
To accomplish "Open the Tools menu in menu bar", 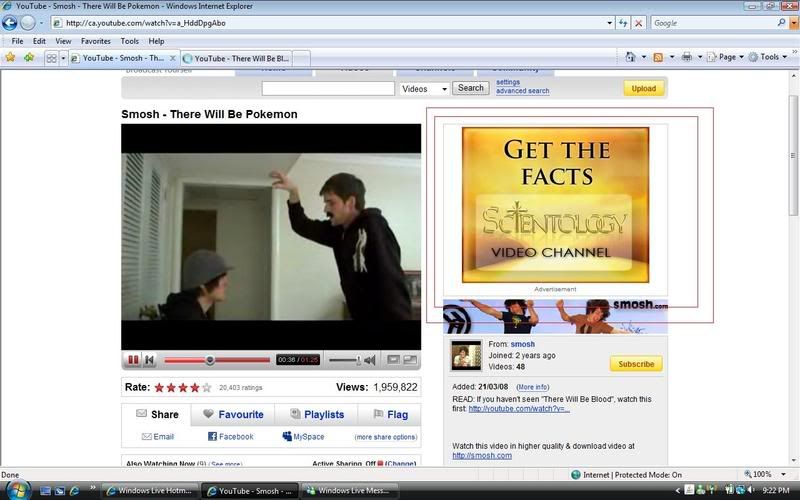I will pos(130,41).
